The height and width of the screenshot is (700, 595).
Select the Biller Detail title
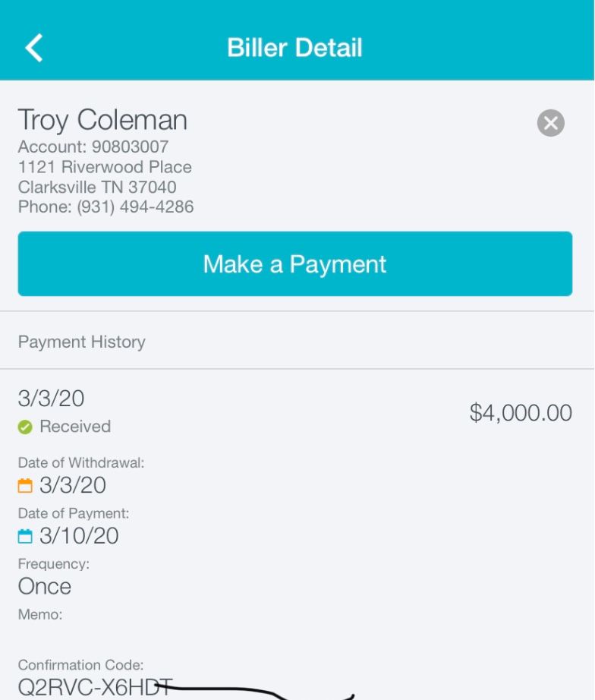[294, 47]
